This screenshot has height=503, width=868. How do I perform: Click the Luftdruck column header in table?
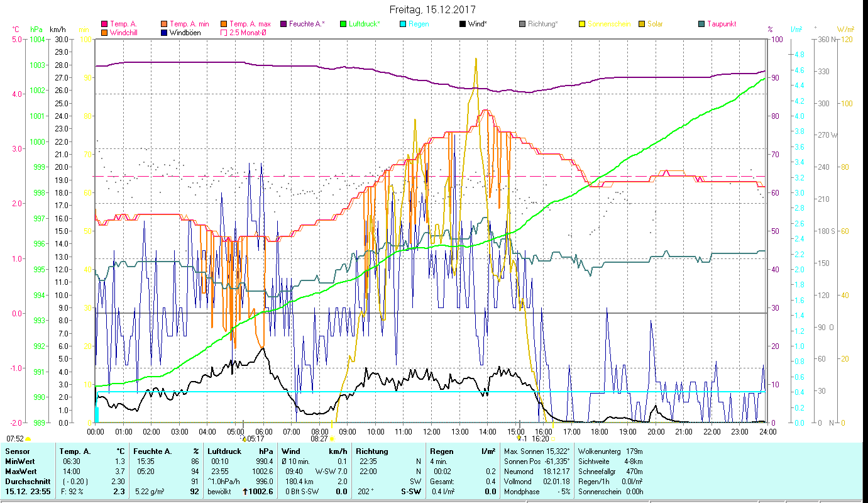pos(224,451)
